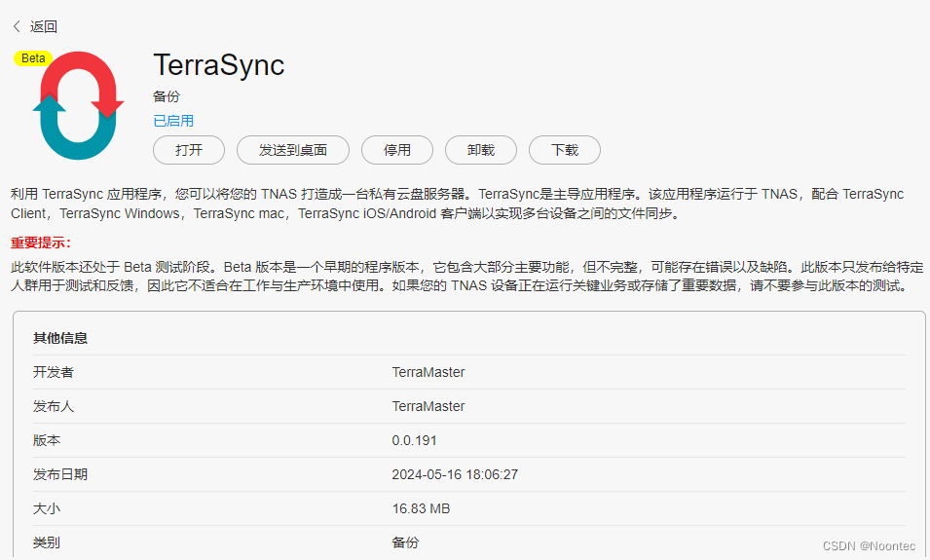Viewport: 930px width, 560px height.
Task: Click the 类别 row label
Action: (47, 542)
